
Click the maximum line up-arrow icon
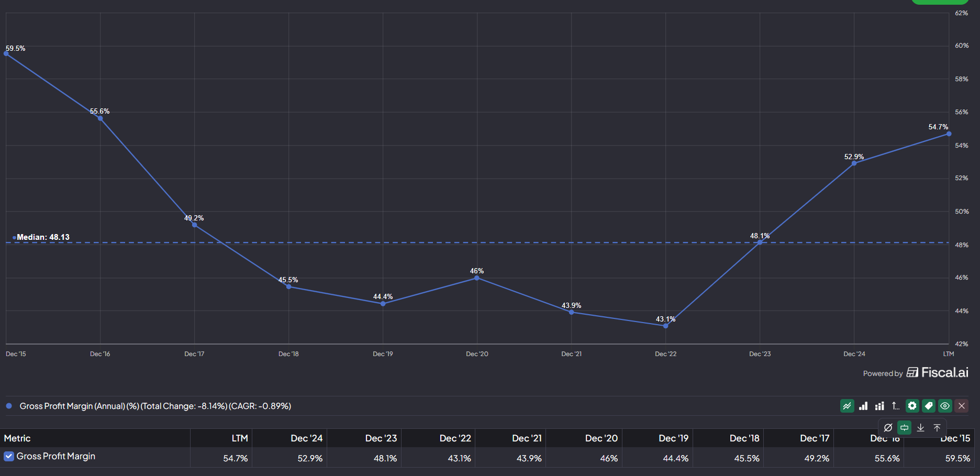(x=937, y=428)
